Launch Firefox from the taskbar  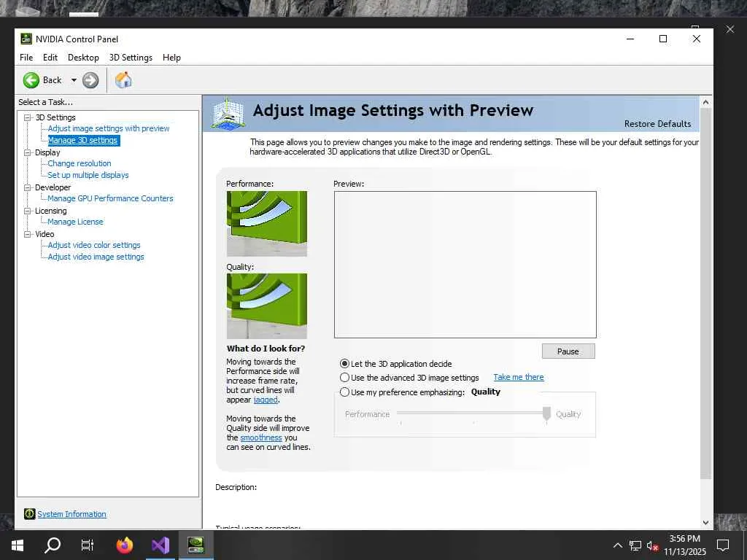[125, 545]
